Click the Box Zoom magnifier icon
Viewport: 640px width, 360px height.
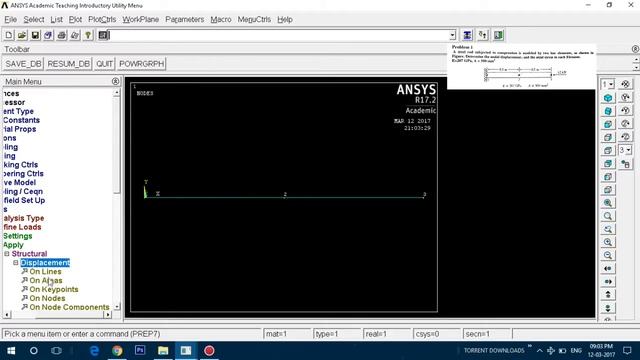(x=608, y=216)
